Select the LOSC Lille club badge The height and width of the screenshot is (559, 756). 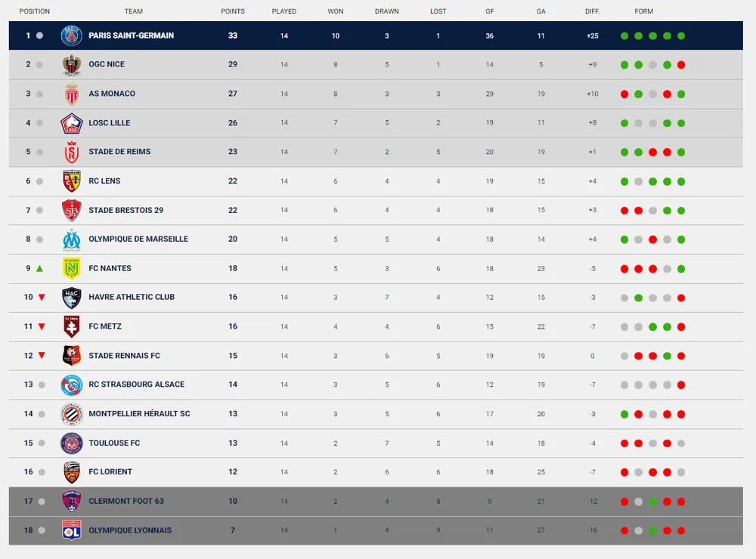point(71,123)
